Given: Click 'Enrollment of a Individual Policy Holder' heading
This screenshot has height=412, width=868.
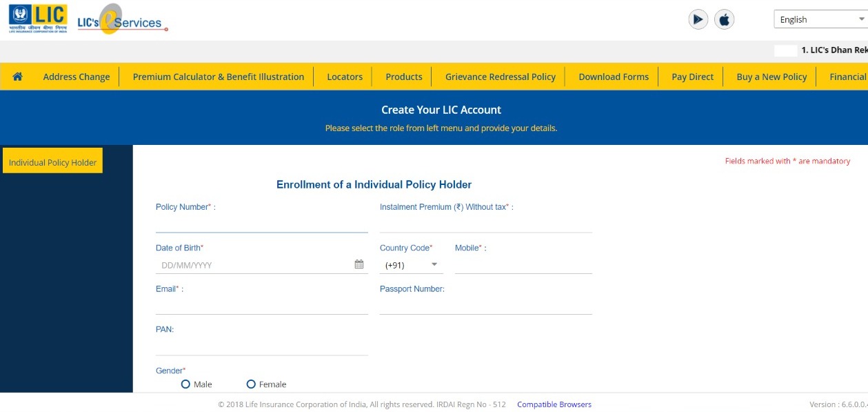Looking at the screenshot, I should [x=374, y=184].
